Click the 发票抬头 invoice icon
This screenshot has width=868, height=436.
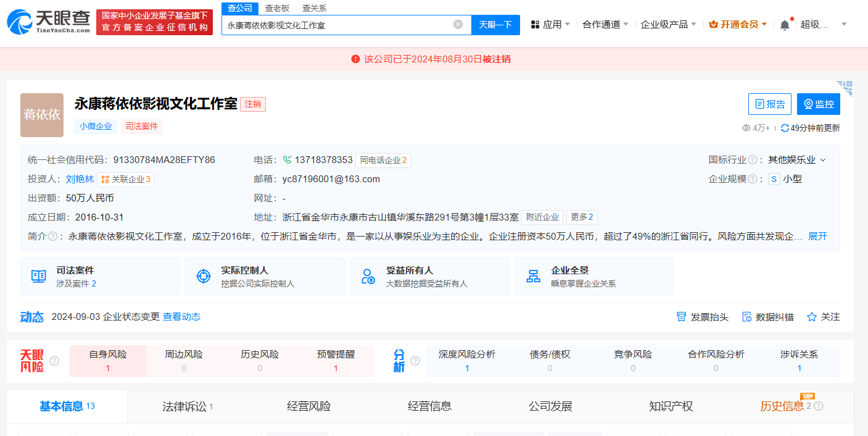click(x=681, y=316)
